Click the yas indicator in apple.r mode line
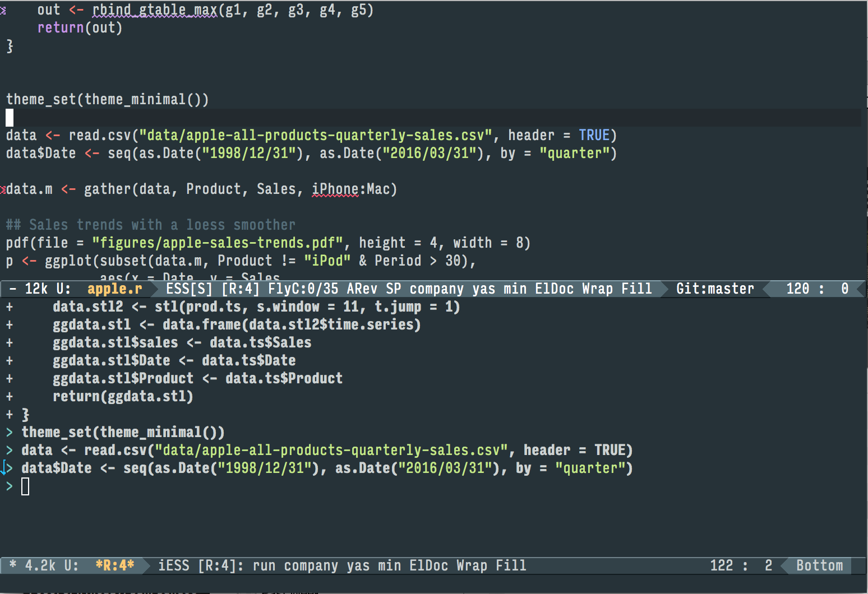The width and height of the screenshot is (868, 594). pos(484,289)
